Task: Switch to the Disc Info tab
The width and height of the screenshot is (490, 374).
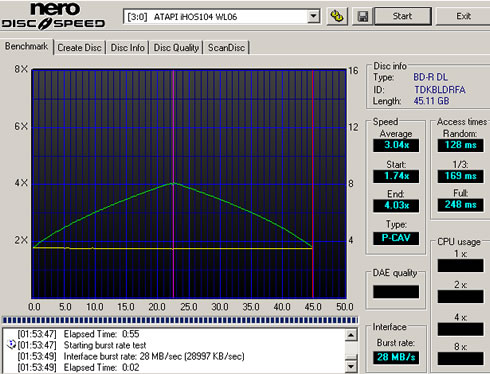Action: (x=127, y=48)
